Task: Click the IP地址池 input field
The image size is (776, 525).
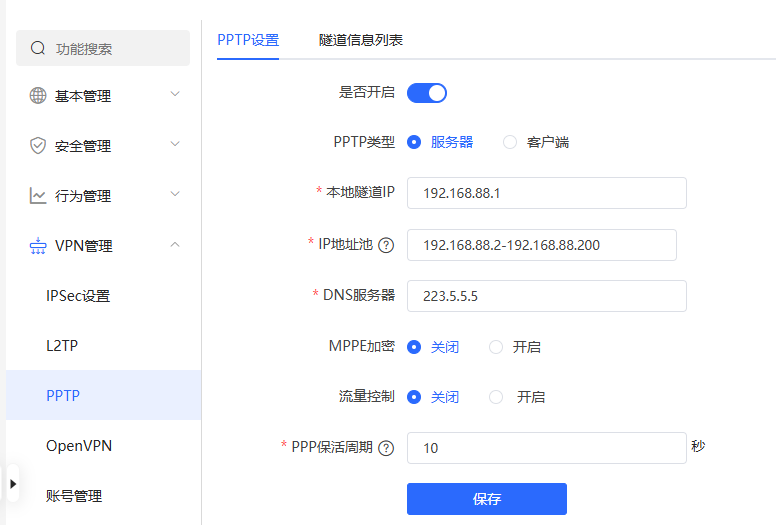Action: 541,245
